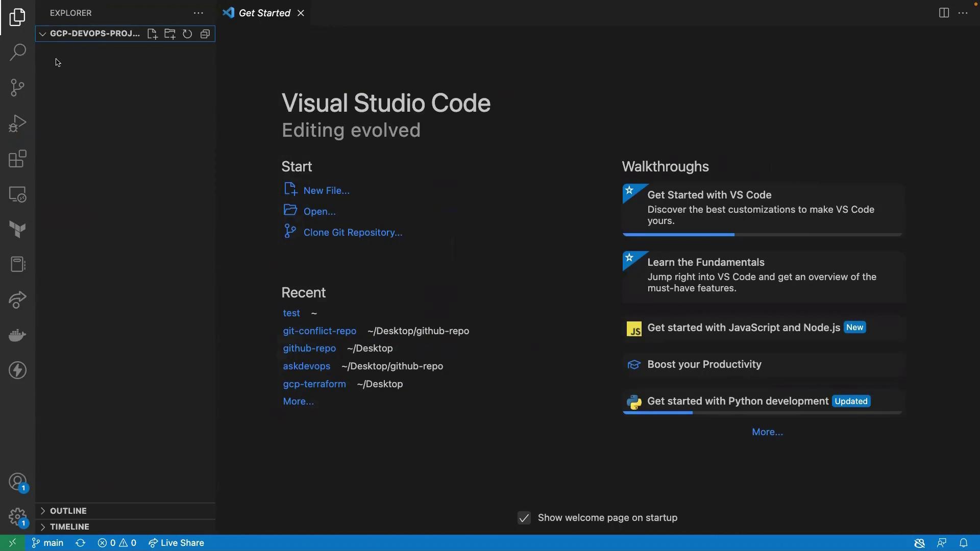Open the Accounts menu

pyautogui.click(x=17, y=482)
